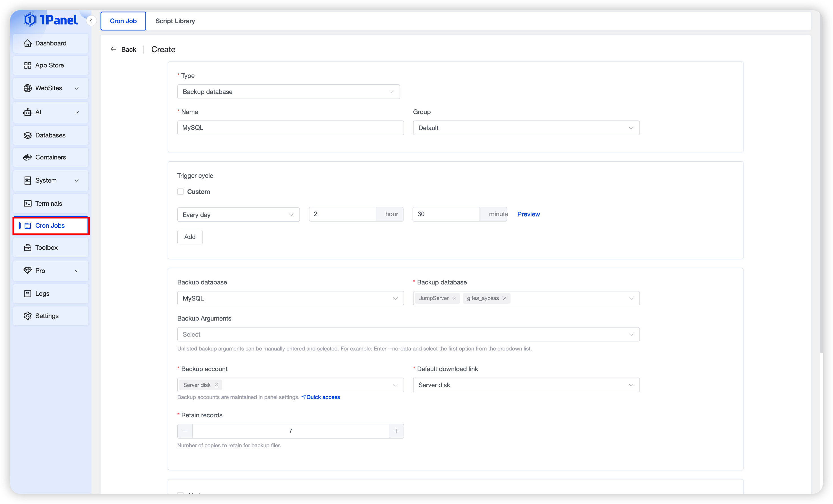Viewport: 833px width, 504px height.
Task: Click the Quick access link
Action: pyautogui.click(x=323, y=397)
